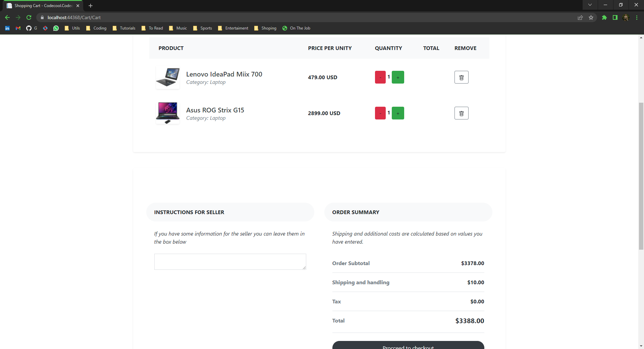Image resolution: width=644 pixels, height=349 pixels.
Task: Click the browser profile avatar
Action: click(x=626, y=17)
